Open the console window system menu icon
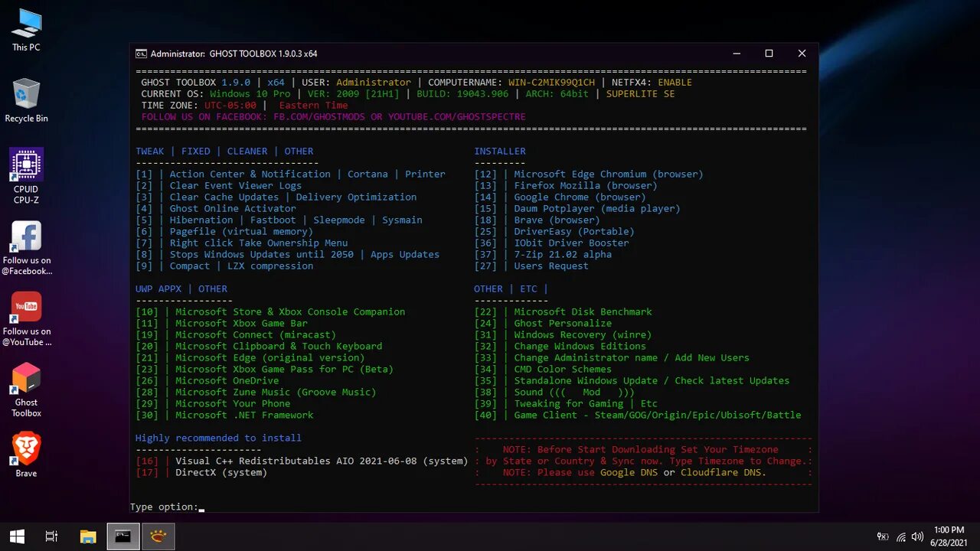 coord(141,54)
